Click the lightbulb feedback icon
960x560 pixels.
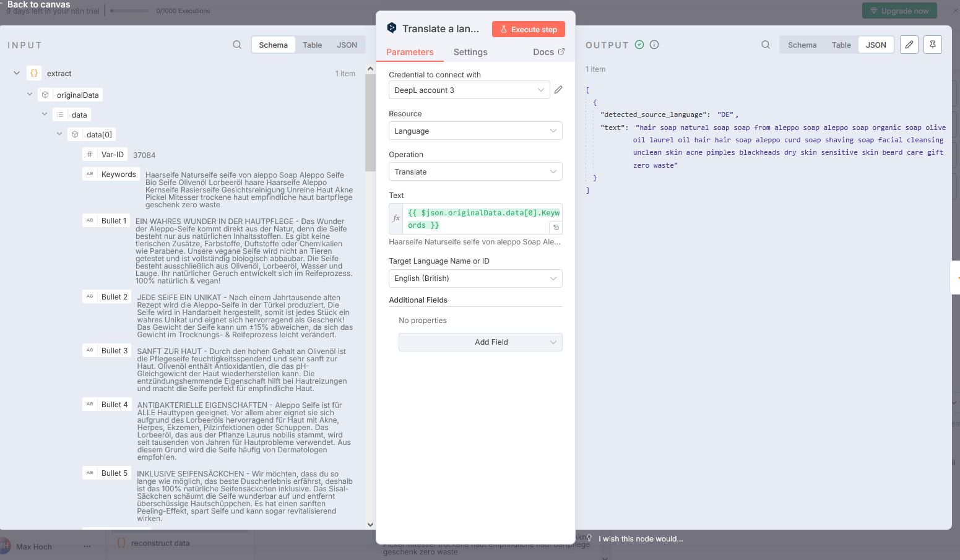(589, 538)
